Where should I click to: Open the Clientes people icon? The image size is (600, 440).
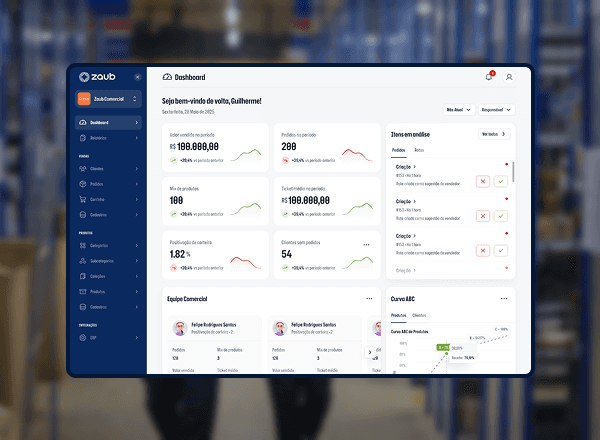83,168
